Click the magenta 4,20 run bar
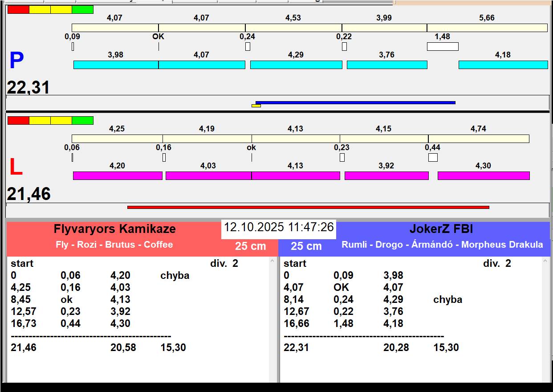 tap(118, 176)
